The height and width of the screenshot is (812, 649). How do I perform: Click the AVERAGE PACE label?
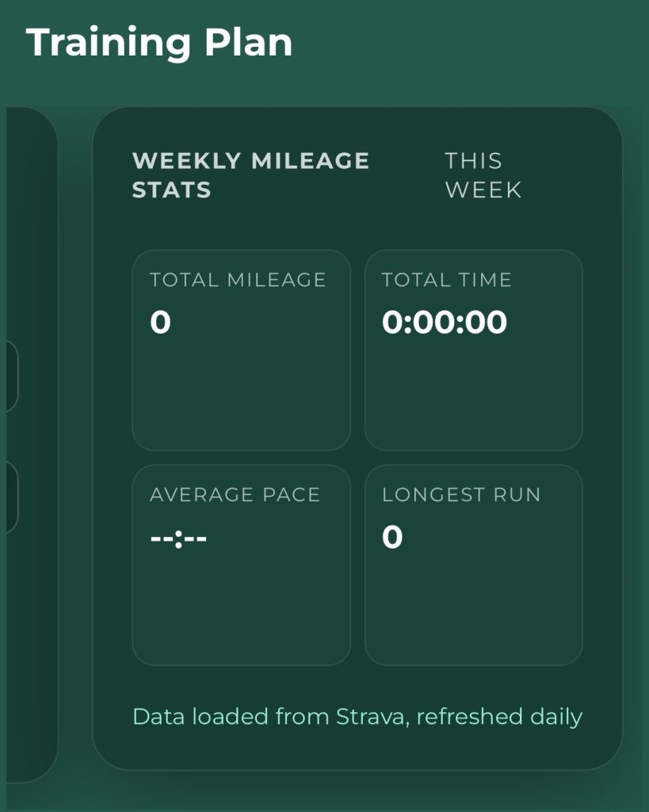coord(235,495)
